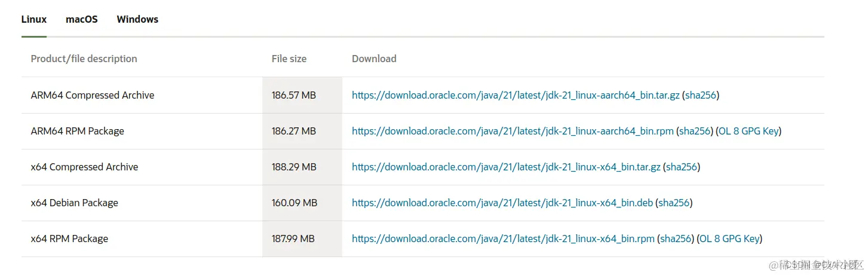This screenshot has height=275, width=868.
Task: Click the Product/file description column header
Action: pyautogui.click(x=84, y=59)
